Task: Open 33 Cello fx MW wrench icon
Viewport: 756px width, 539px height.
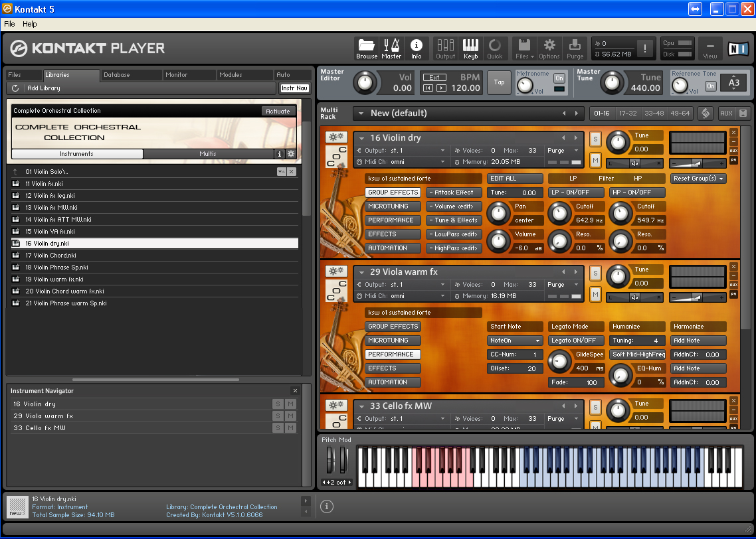Action: [336, 405]
